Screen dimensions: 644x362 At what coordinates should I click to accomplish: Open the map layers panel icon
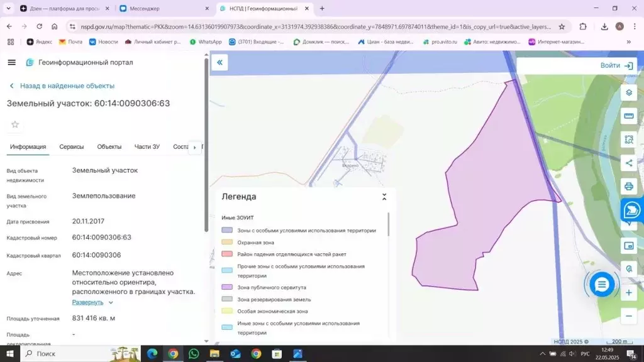click(x=629, y=93)
